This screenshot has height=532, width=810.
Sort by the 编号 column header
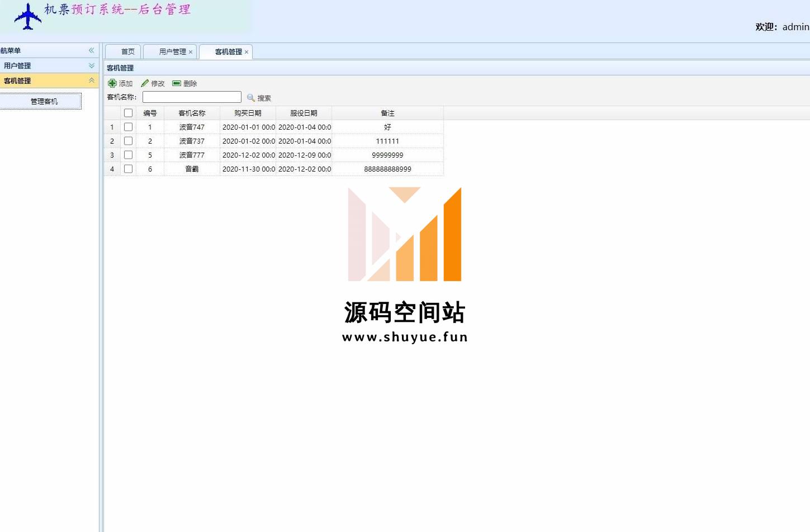click(x=150, y=113)
